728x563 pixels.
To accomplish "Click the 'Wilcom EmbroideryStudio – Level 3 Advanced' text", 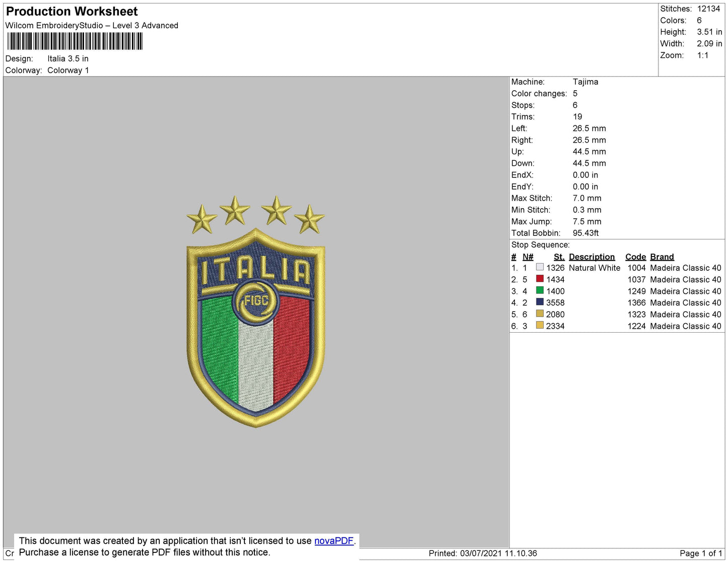I will (92, 25).
